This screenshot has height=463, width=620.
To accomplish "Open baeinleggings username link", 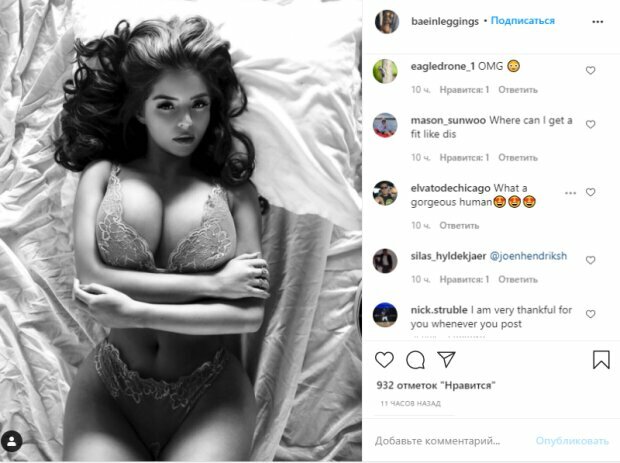I will (x=445, y=21).
